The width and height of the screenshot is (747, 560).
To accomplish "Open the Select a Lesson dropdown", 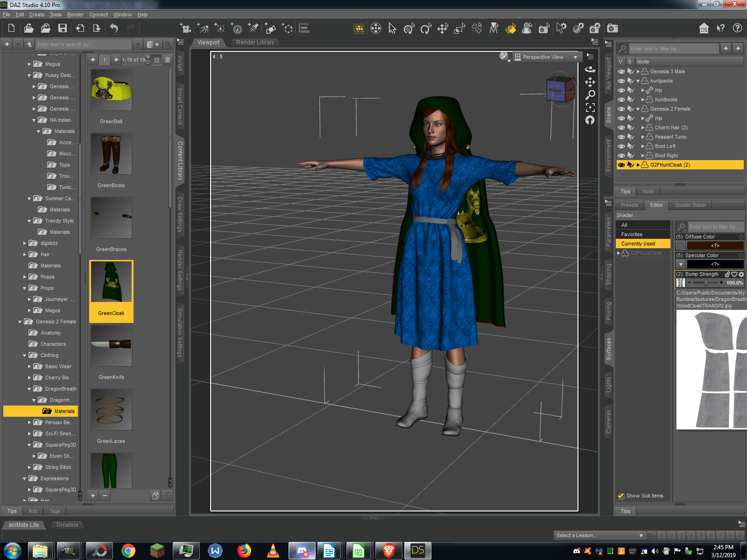I will (x=599, y=535).
